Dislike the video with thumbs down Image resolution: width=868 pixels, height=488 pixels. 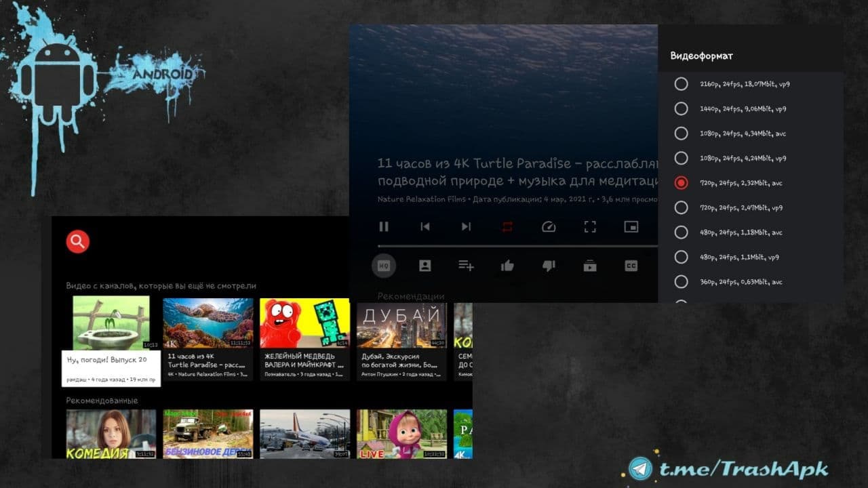point(549,266)
